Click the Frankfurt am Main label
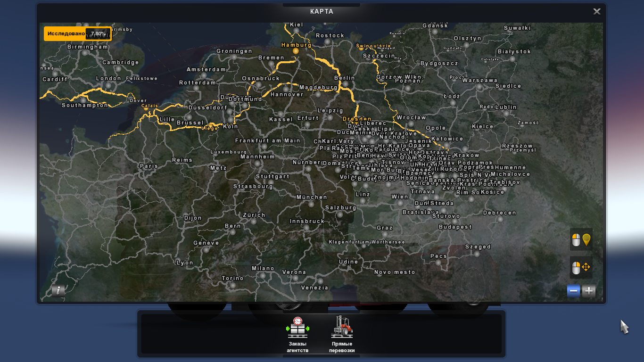The image size is (644, 362). (x=268, y=140)
